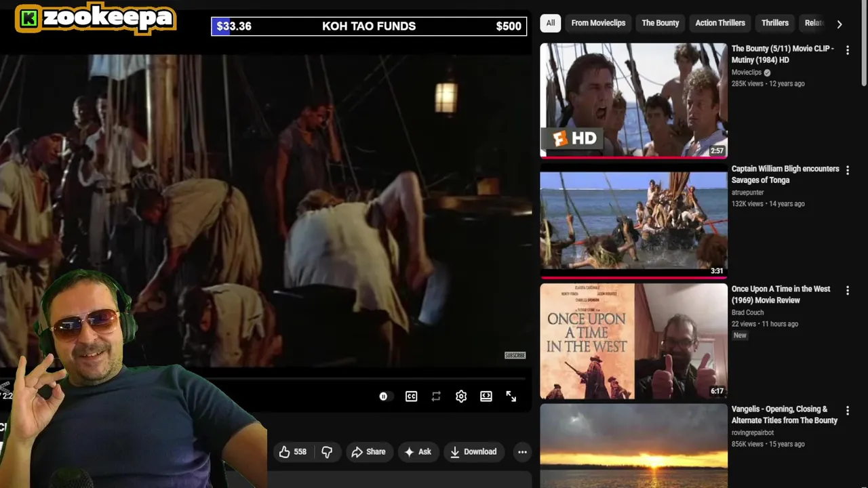Viewport: 868px width, 488px height.
Task: Open the more actions ellipsis menu
Action: [522, 451]
